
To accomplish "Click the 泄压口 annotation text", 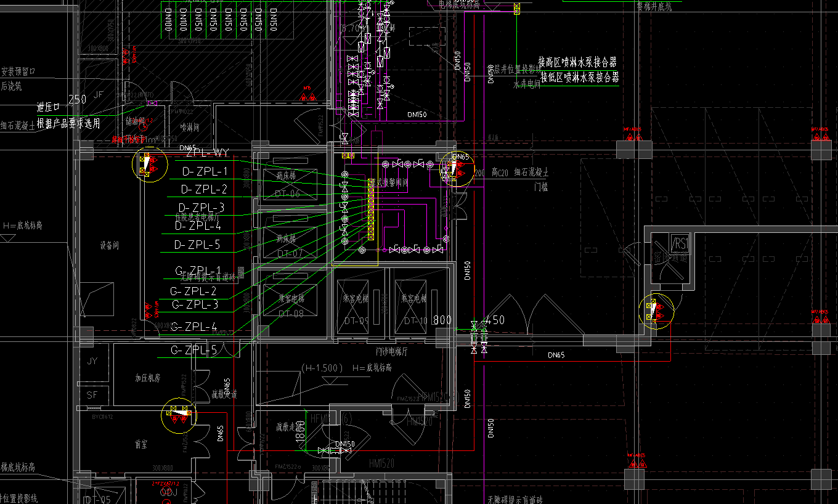I will [x=48, y=107].
